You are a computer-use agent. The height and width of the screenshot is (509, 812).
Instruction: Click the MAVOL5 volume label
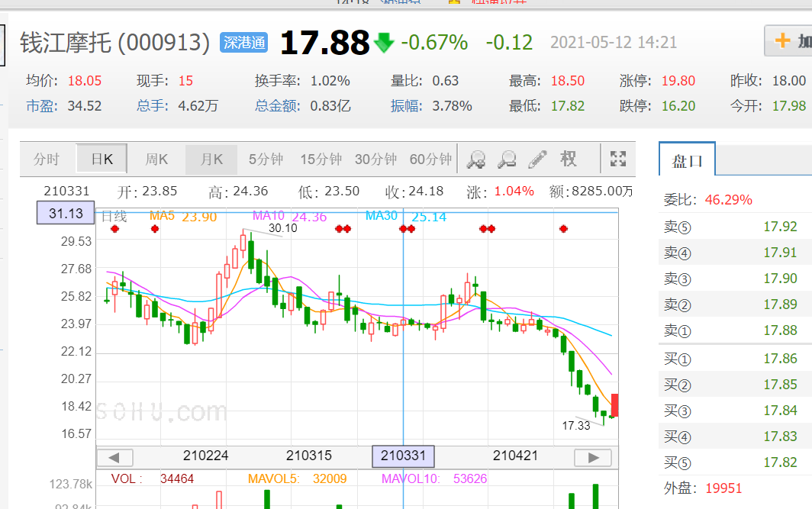(273, 479)
